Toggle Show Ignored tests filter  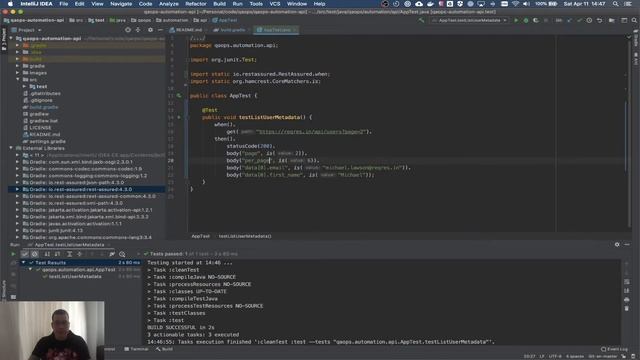pos(35,254)
